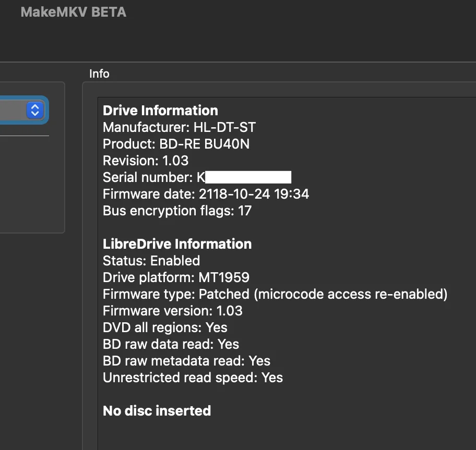
Task: Click 'DVD all regions: Yes' line
Action: (165, 327)
